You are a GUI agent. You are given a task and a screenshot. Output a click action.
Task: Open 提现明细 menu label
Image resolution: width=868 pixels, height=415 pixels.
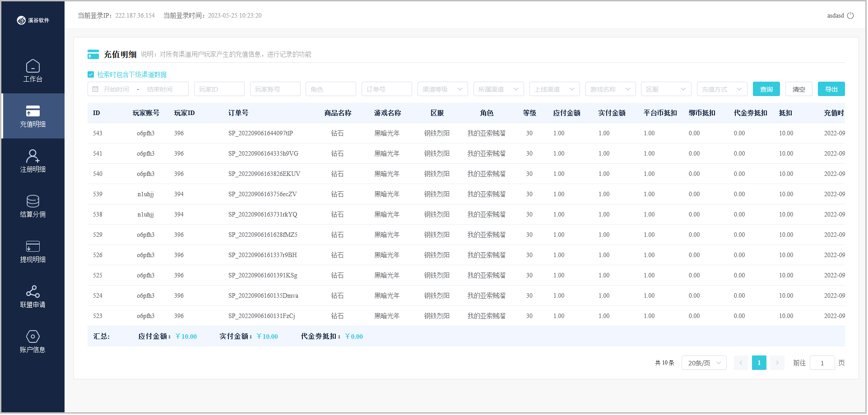(32, 259)
